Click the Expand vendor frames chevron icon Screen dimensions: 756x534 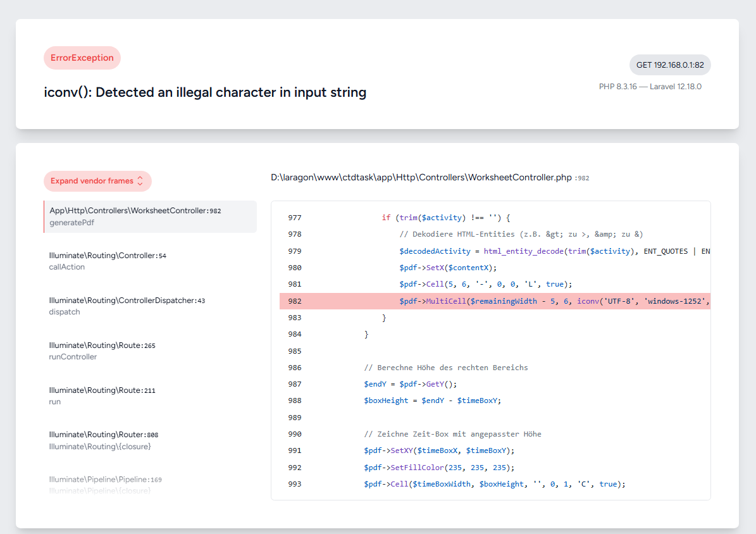point(140,181)
